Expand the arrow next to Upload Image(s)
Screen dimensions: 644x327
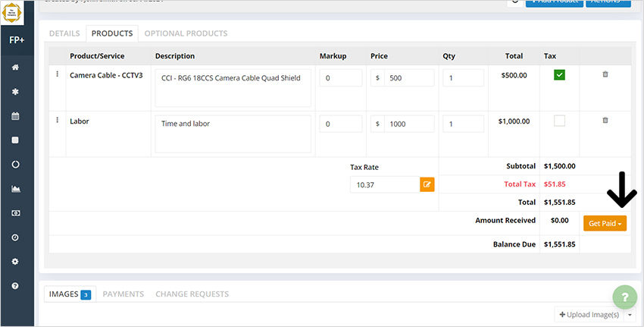(x=629, y=315)
